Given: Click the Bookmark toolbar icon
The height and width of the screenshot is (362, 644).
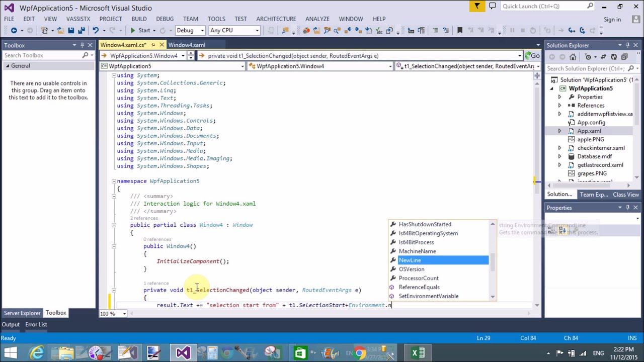Looking at the screenshot, I should pyautogui.click(x=459, y=31).
